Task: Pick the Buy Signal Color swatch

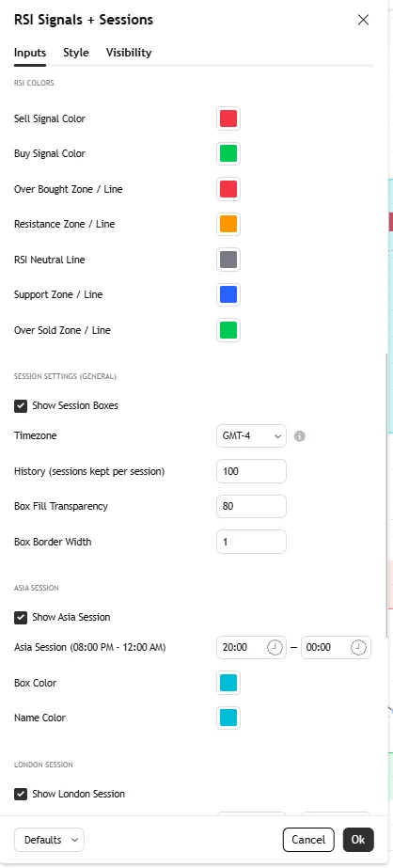Action: [x=228, y=153]
